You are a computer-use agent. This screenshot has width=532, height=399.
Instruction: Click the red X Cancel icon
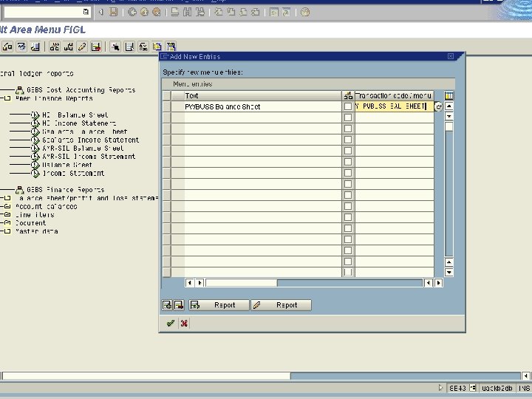tap(184, 323)
